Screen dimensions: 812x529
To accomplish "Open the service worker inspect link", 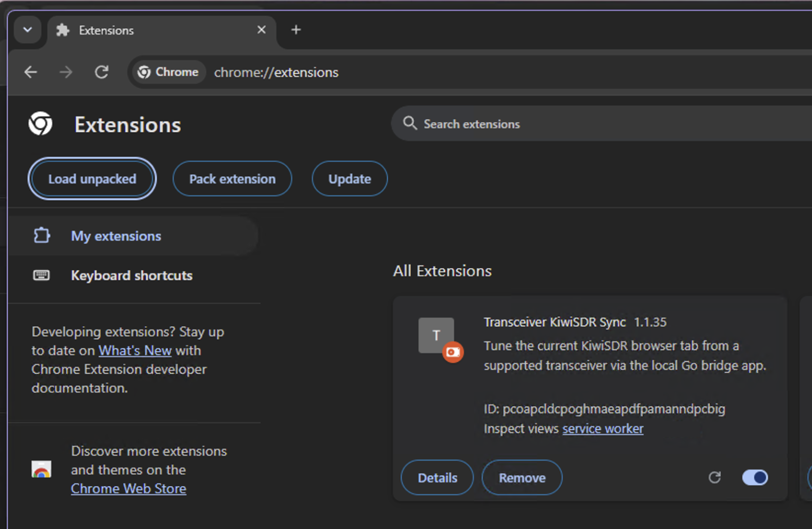I will (603, 429).
